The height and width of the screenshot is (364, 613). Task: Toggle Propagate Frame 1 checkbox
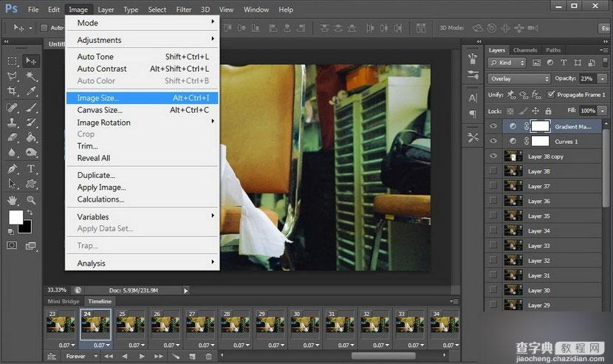551,95
